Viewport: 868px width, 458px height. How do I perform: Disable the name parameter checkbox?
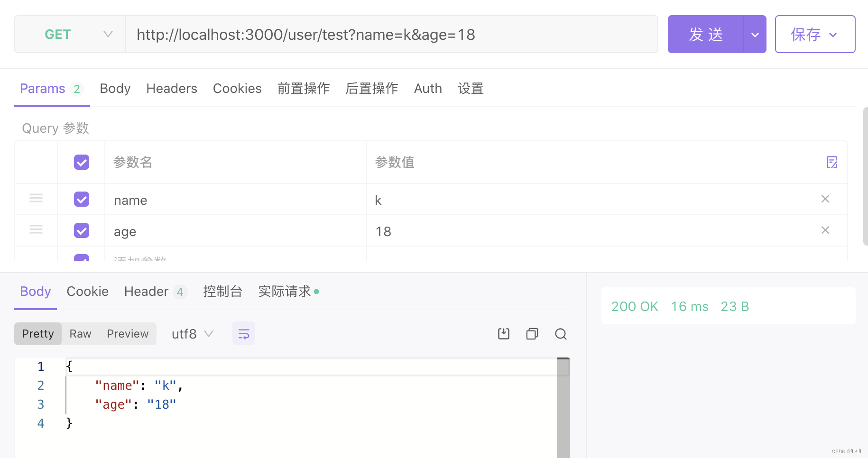point(81,199)
